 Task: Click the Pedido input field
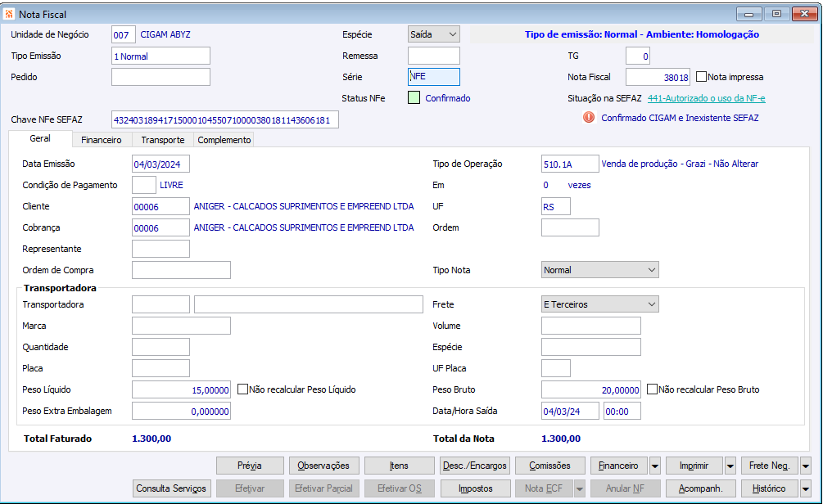pos(161,77)
